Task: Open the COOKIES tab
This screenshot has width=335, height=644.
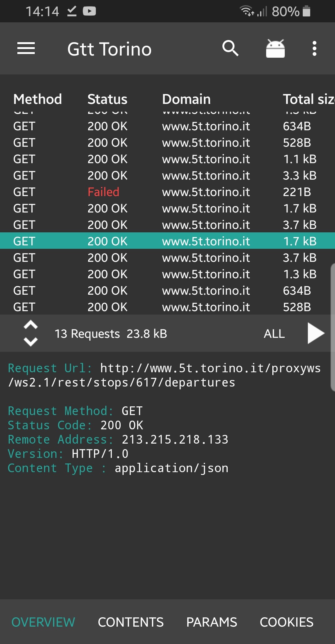Action: [x=286, y=622]
